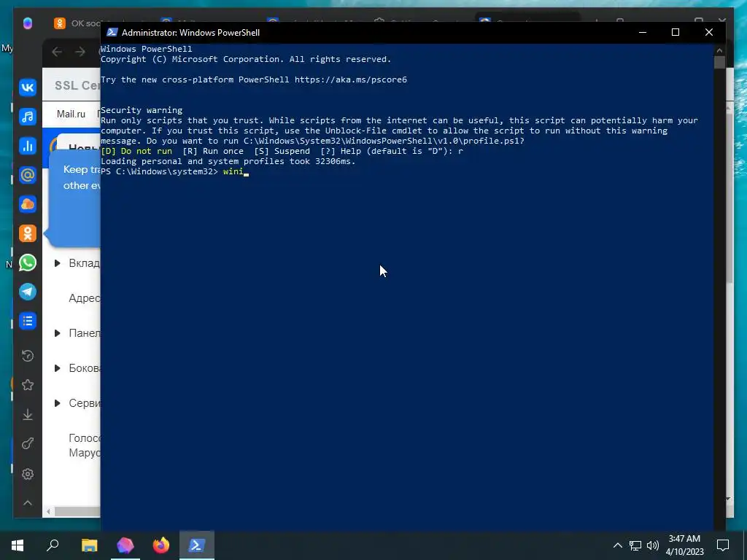Image resolution: width=747 pixels, height=560 pixels.
Task: Expand the "Вклад" settings section
Action: click(x=57, y=262)
